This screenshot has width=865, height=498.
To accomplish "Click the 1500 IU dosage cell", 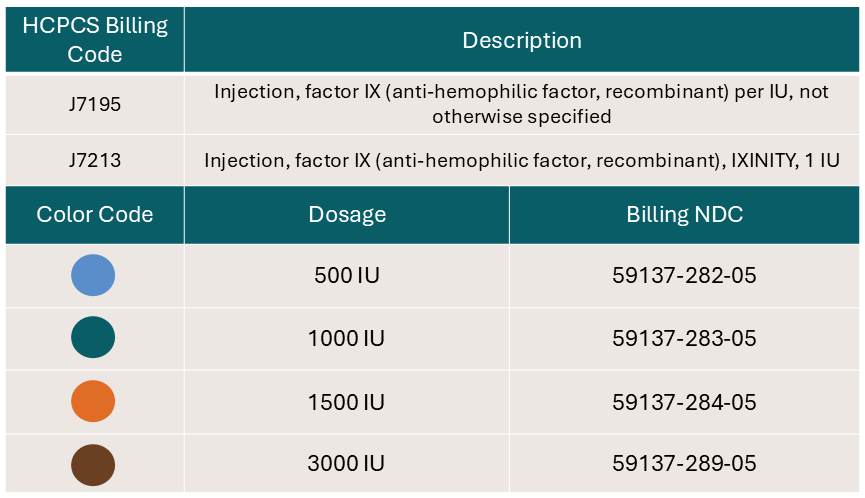I will click(347, 401).
